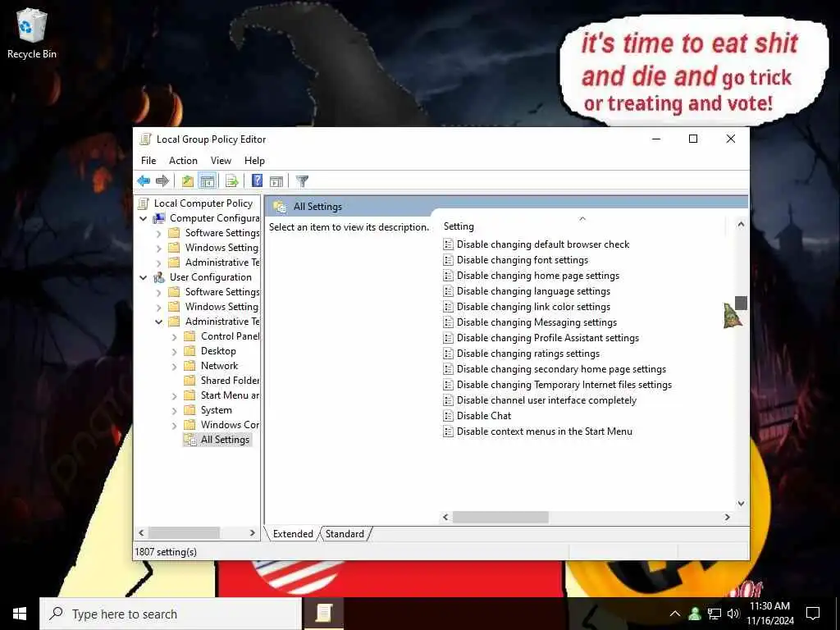The width and height of the screenshot is (840, 630).
Task: Collapse the User Configuration node
Action: pos(143,277)
